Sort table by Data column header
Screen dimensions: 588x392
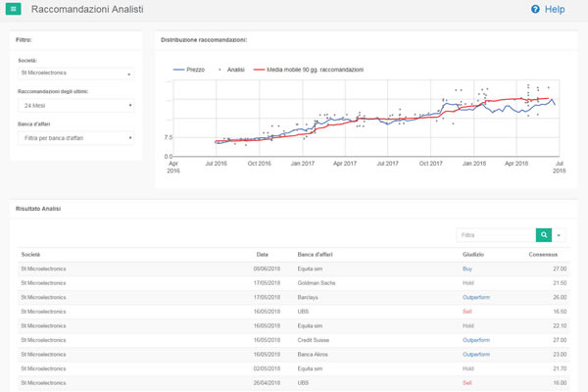pos(262,254)
